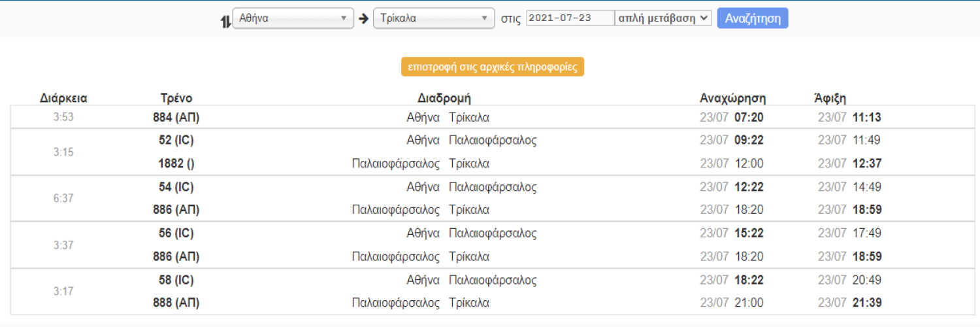Image resolution: width=980 pixels, height=327 pixels.
Task: Select train 54 (IC) entry
Action: 176,187
